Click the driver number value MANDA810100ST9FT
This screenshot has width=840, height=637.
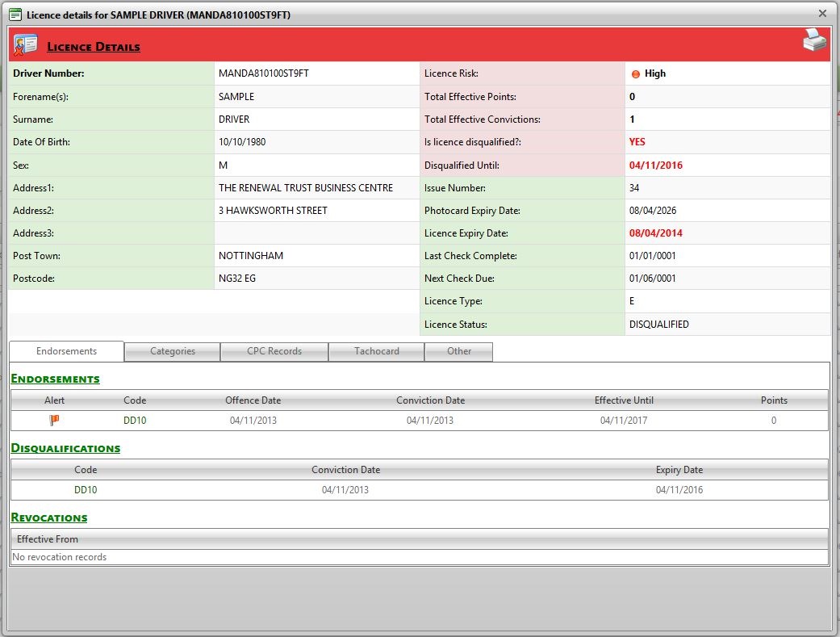(264, 73)
